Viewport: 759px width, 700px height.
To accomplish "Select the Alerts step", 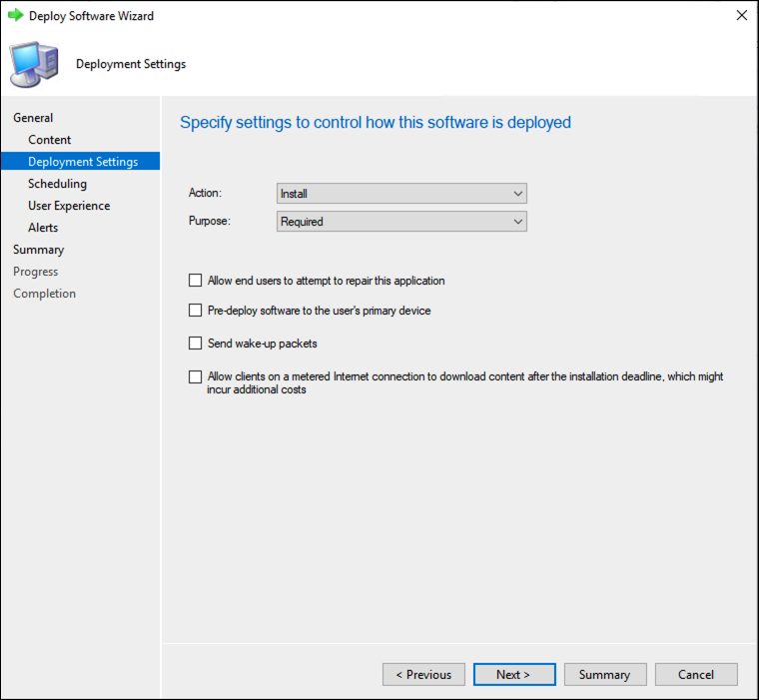I will click(43, 228).
